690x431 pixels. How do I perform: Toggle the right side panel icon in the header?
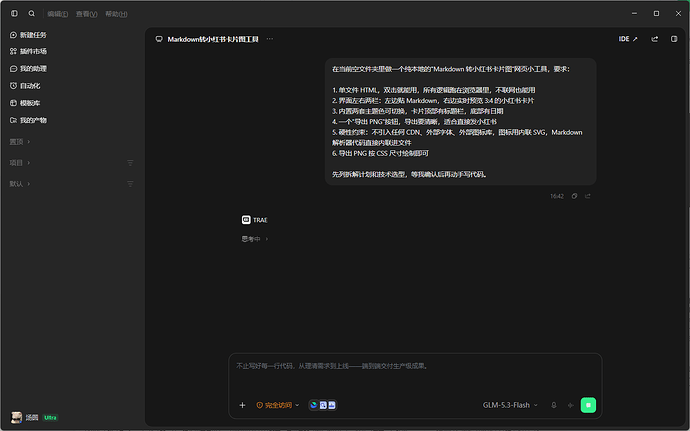(x=674, y=39)
